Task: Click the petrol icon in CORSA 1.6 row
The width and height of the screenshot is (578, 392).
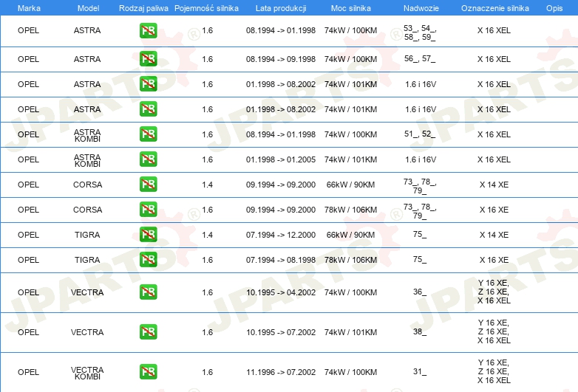Action: click(x=148, y=210)
